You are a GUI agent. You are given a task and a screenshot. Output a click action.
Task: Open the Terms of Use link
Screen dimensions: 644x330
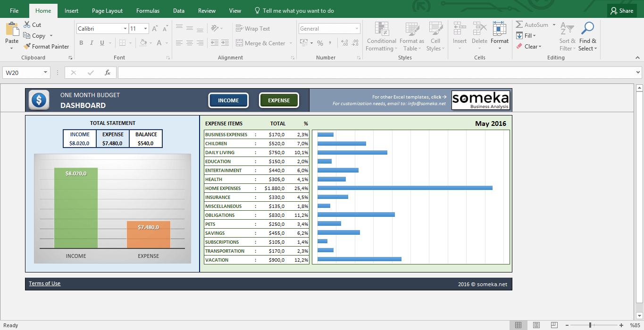click(45, 283)
